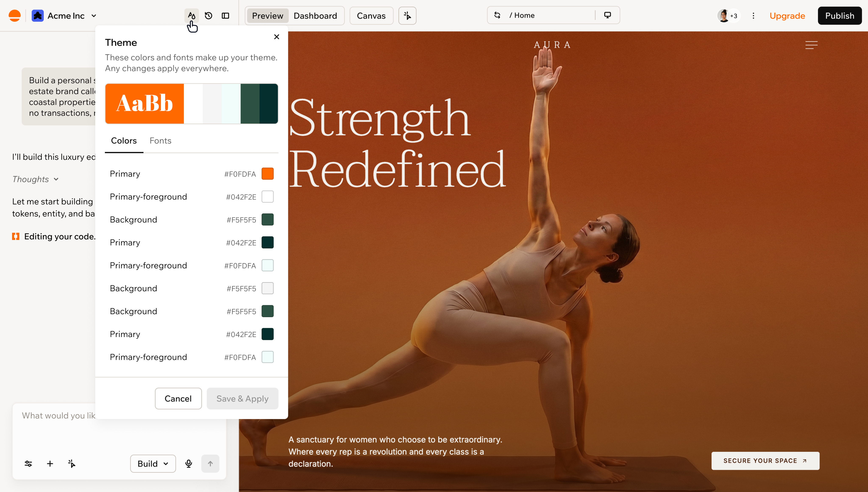
Task: Open the three-dot more options menu
Action: click(753, 15)
